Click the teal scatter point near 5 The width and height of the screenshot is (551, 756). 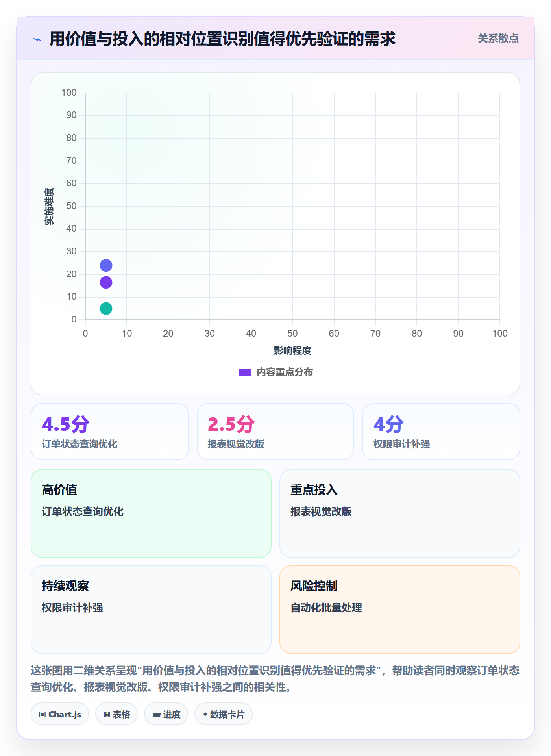point(106,308)
